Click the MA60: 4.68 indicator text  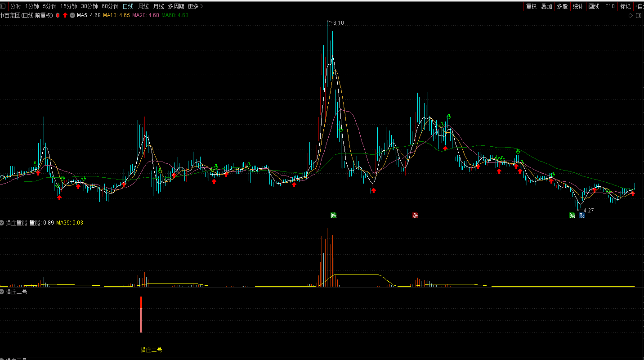click(x=175, y=15)
